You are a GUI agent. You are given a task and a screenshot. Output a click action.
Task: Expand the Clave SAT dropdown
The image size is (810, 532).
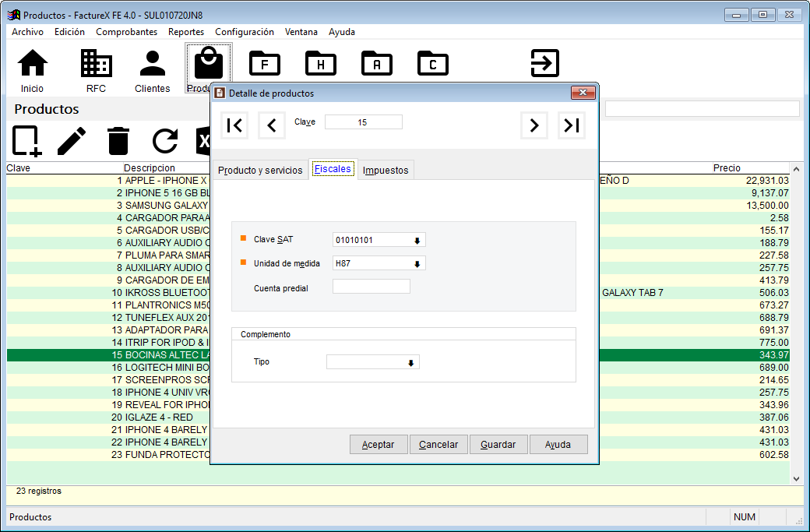(x=417, y=240)
